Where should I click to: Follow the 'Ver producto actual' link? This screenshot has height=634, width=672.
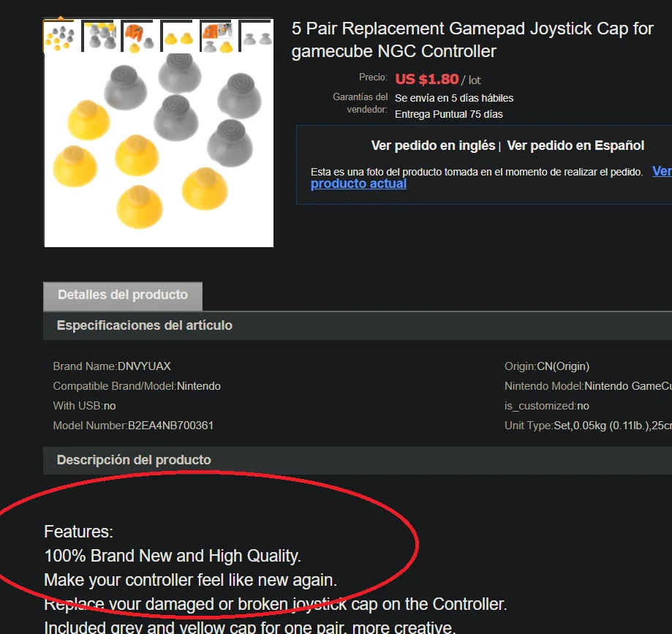358,184
